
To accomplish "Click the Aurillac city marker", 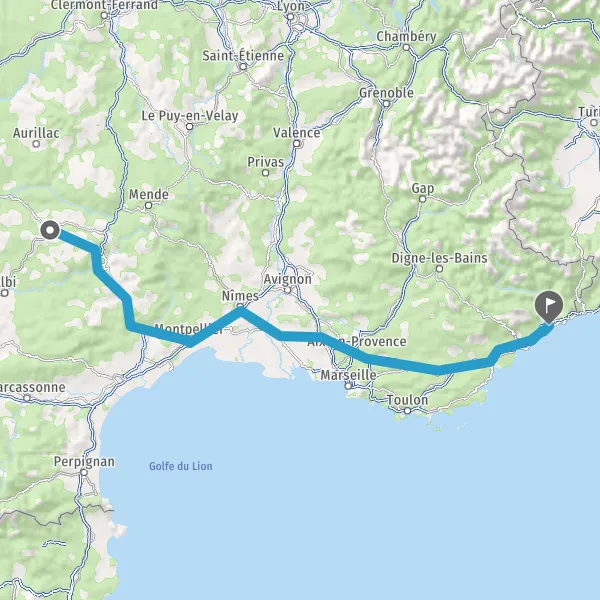I will pyautogui.click(x=36, y=144).
